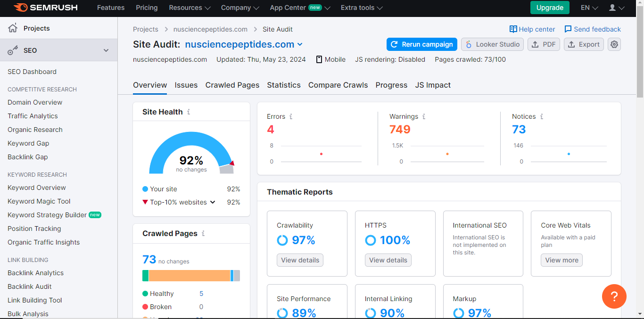Click the HTTPS score ring icon
The height and width of the screenshot is (319, 644).
[x=371, y=240]
